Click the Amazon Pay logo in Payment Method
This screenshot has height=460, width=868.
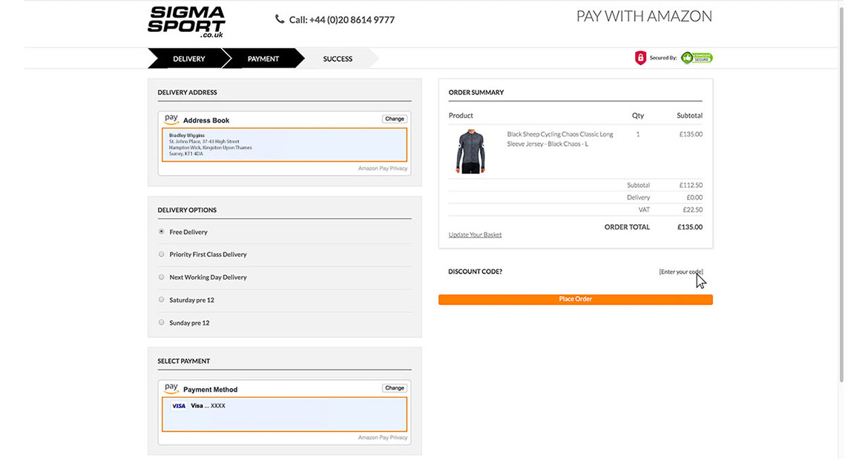click(x=171, y=388)
